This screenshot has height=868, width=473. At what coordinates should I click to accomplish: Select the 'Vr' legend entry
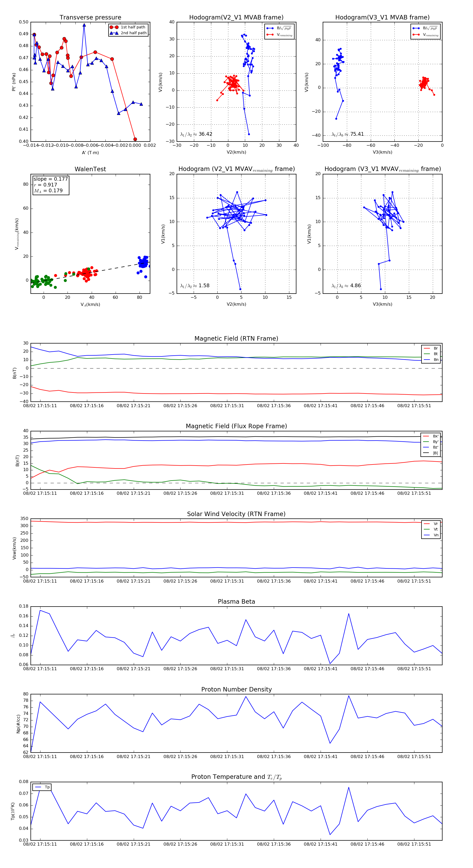click(431, 524)
